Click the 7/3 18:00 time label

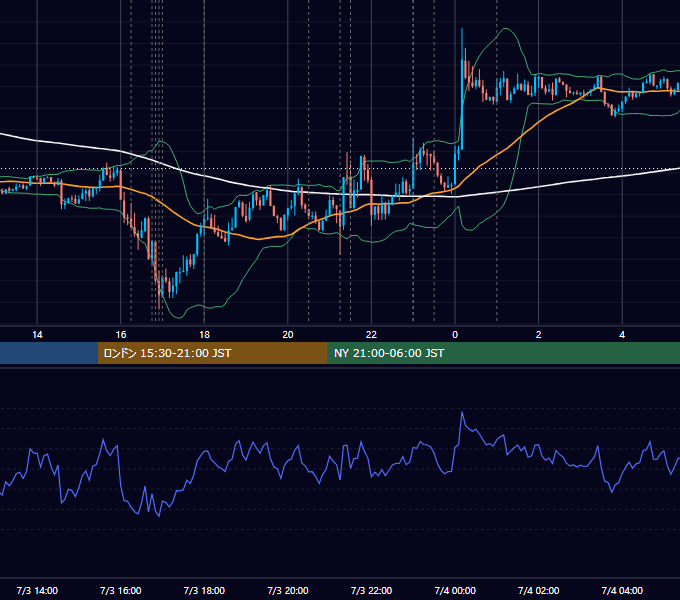coord(204,590)
